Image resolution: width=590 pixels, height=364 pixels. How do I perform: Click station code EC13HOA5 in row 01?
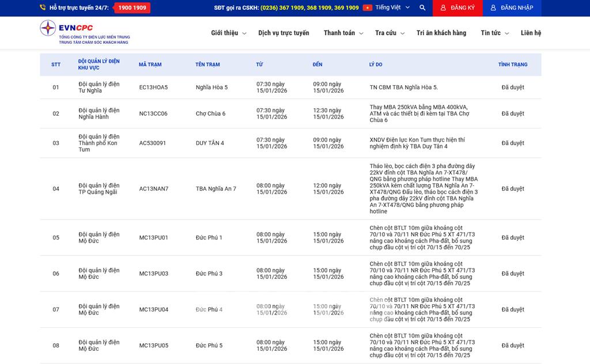[x=153, y=88]
